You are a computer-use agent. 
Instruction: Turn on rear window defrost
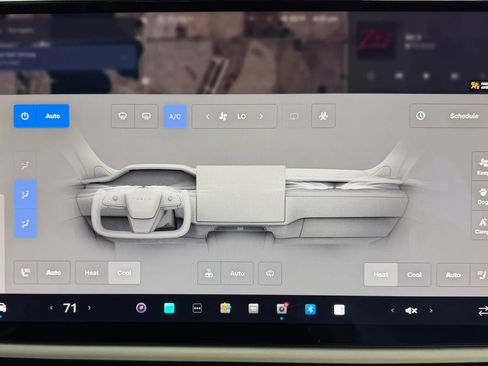point(146,116)
